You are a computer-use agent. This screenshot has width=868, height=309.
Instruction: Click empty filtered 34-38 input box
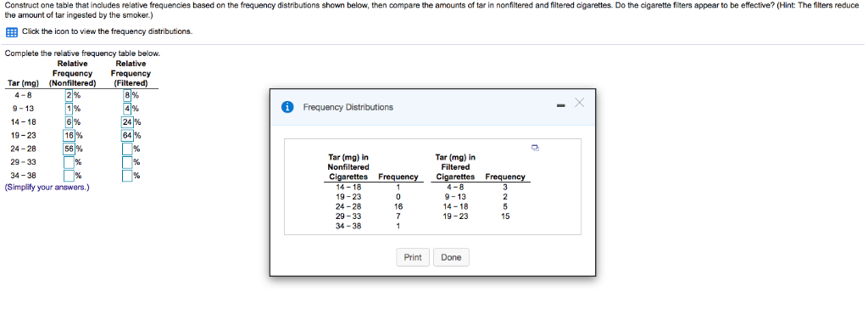point(127,176)
